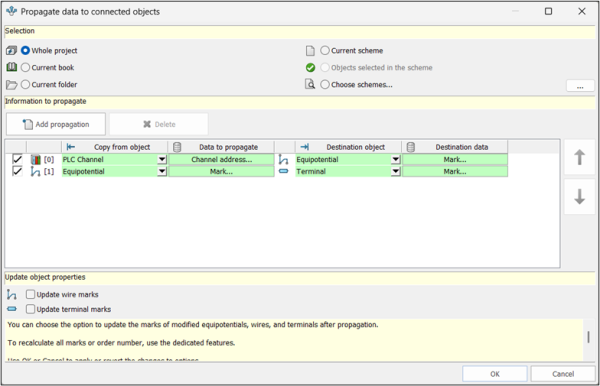Click the terminal icon beside Update terminal marks
This screenshot has height=386, width=600.
[12, 309]
